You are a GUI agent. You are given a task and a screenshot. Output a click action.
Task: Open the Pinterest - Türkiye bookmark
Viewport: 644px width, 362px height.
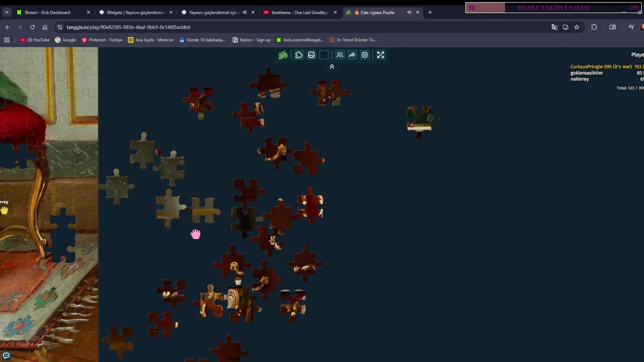pos(102,40)
